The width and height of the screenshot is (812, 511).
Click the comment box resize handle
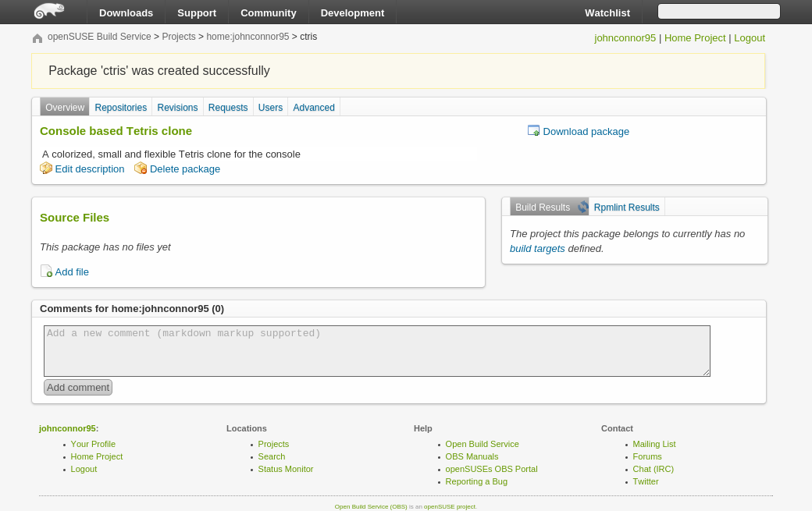707,372
